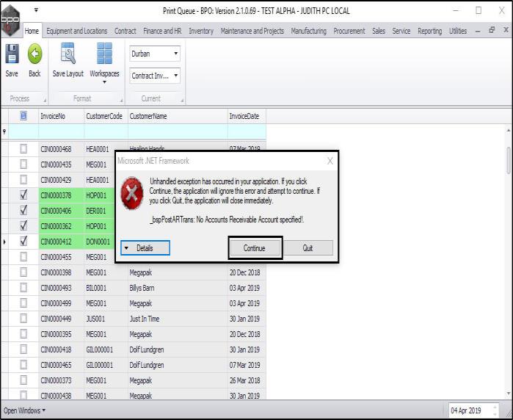
Task: Open the Manufacturing ribbon tab
Action: tap(308, 31)
